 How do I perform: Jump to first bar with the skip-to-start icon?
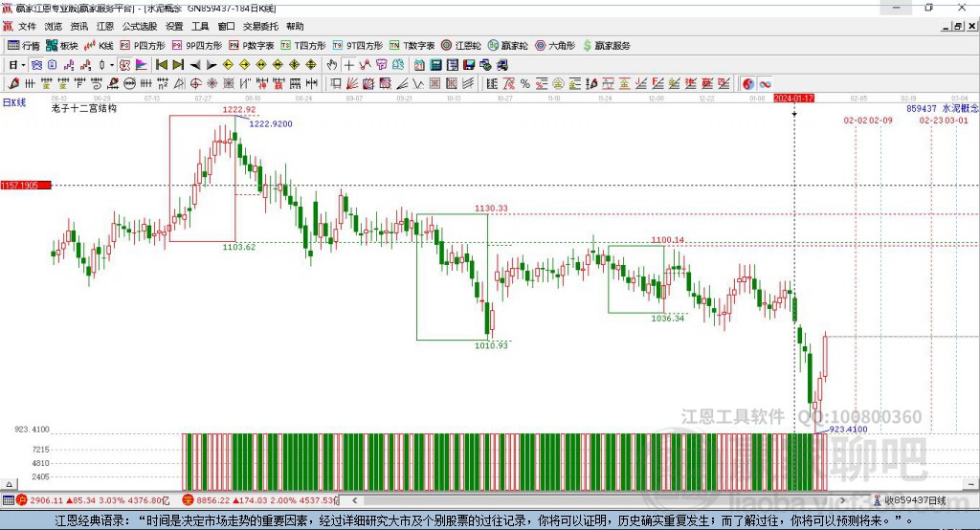coord(161,65)
